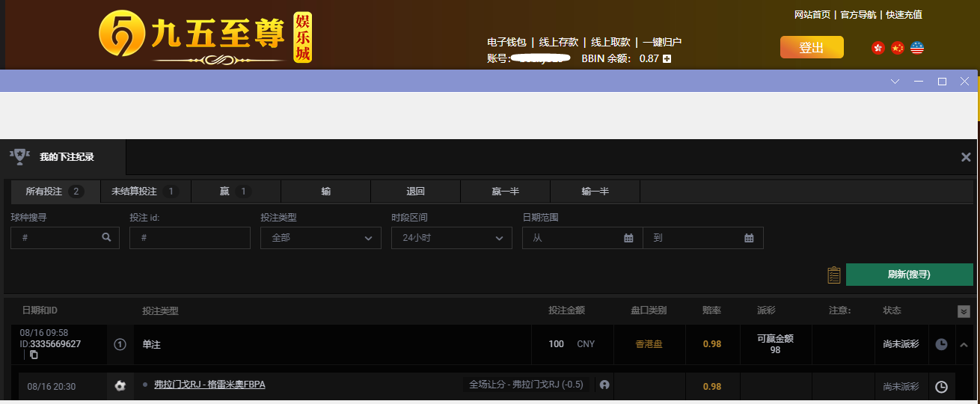Click the 可赢金额 98 payout cell

775,345
